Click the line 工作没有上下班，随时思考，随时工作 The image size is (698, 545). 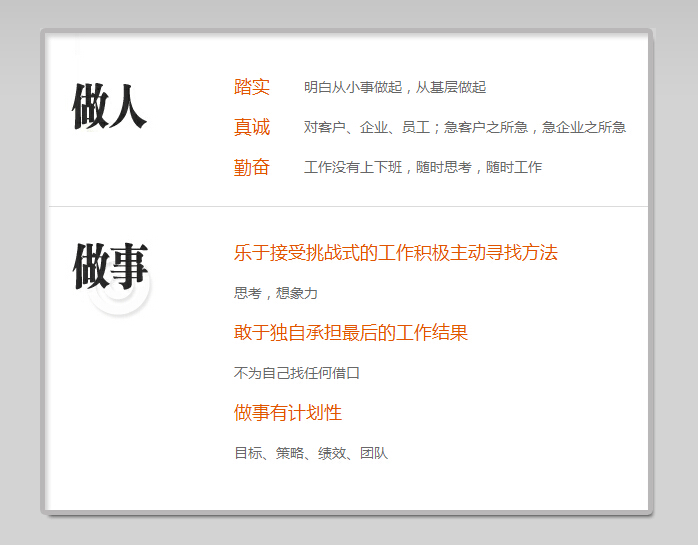click(423, 167)
